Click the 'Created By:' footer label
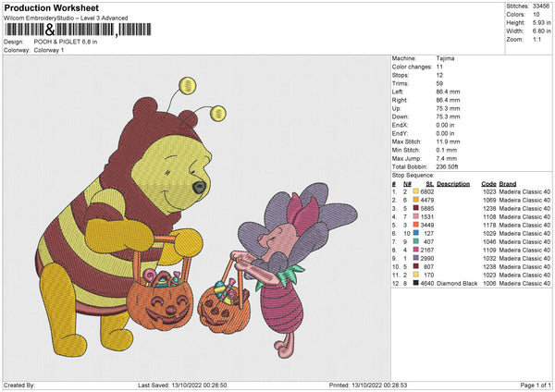Viewport: 555px width, 392px height. click(x=19, y=385)
